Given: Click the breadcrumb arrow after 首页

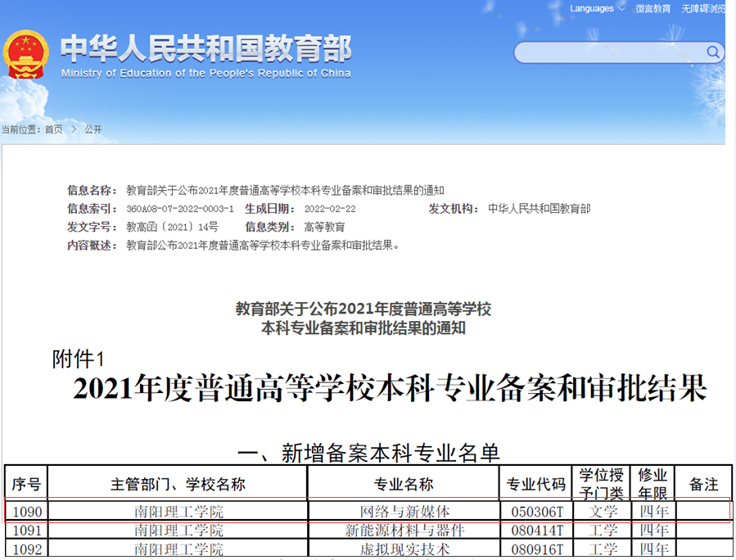Looking at the screenshot, I should click(74, 129).
